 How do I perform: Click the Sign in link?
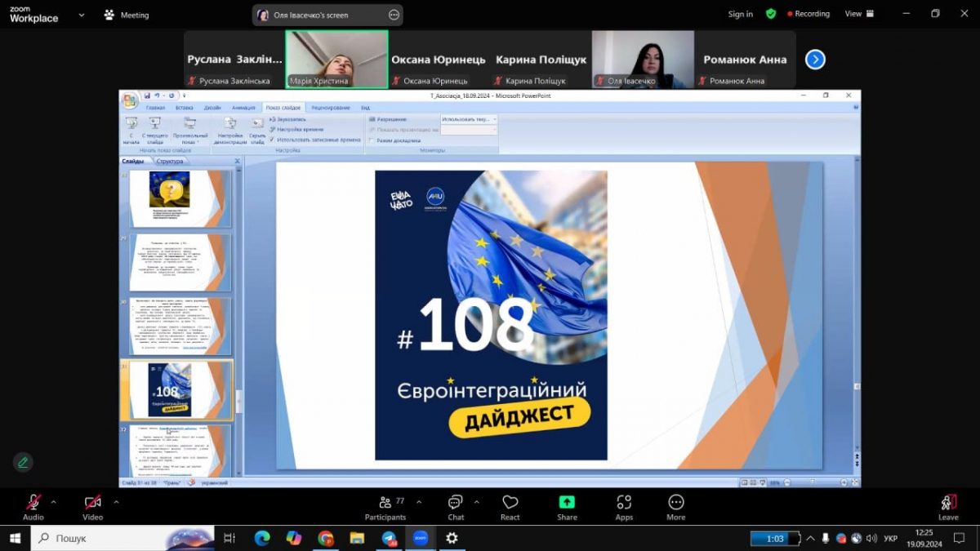[740, 14]
